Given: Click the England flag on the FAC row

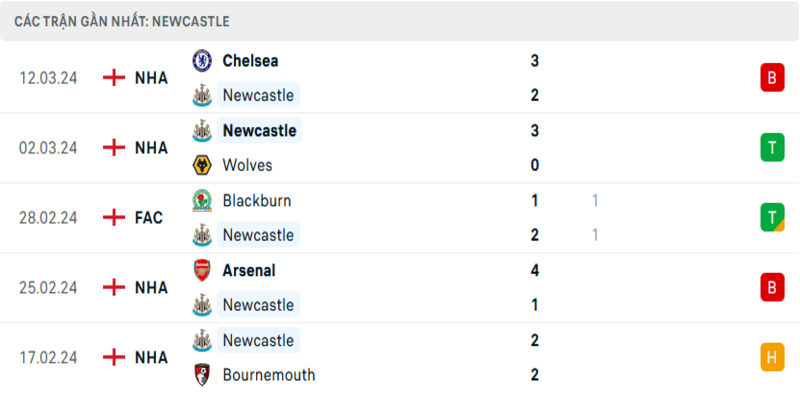Looking at the screenshot, I should [115, 218].
